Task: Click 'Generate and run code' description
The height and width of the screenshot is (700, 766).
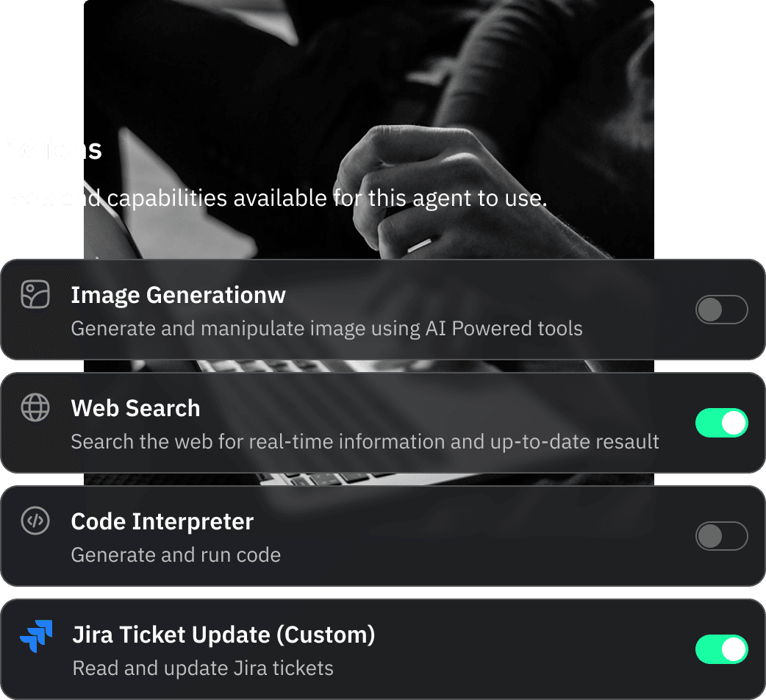Action: coord(176,555)
